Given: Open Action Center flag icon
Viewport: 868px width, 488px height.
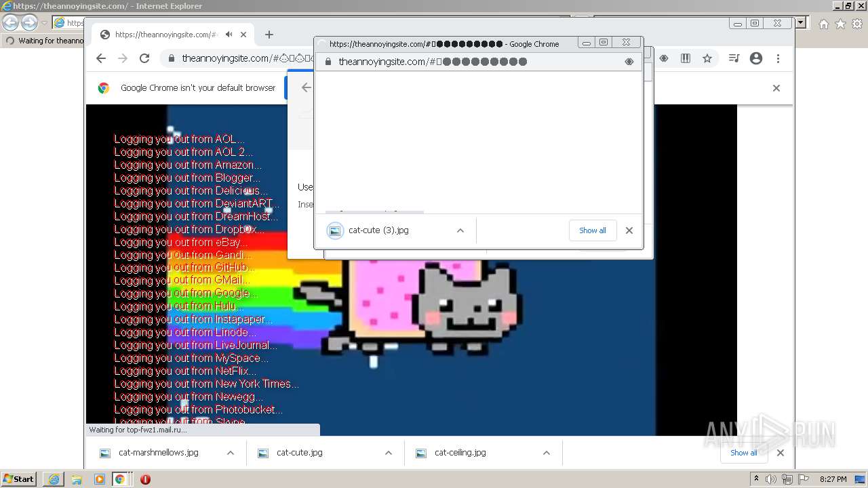Looking at the screenshot, I should point(804,479).
